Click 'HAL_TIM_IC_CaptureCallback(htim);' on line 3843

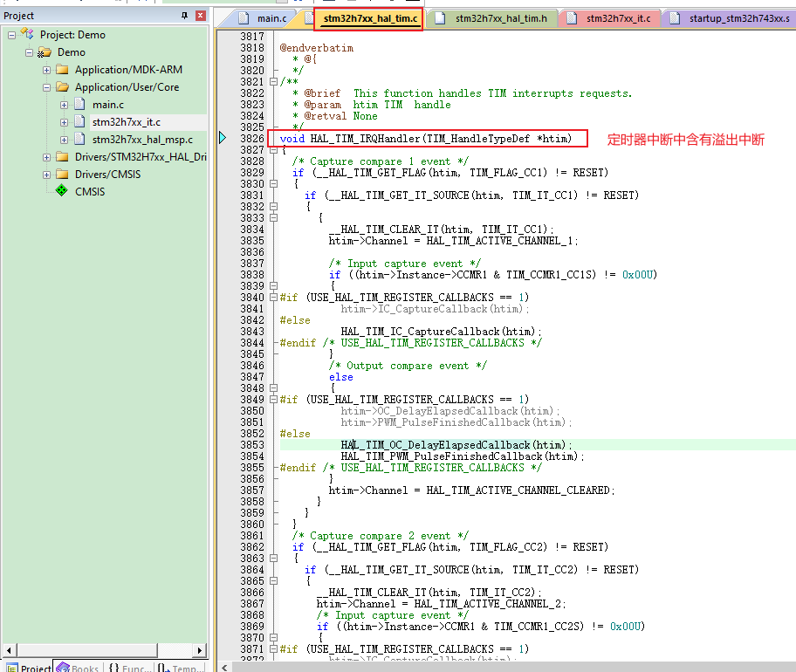441,332
